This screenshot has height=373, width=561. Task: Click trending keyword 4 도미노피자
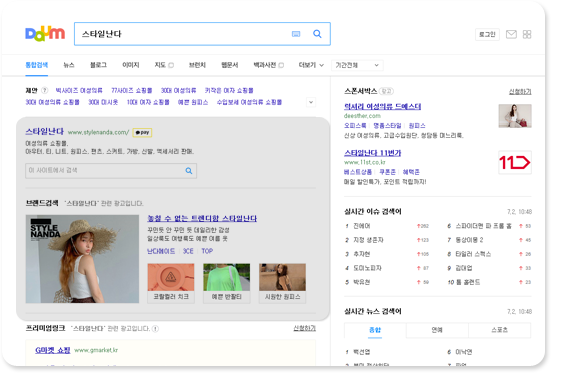click(367, 268)
